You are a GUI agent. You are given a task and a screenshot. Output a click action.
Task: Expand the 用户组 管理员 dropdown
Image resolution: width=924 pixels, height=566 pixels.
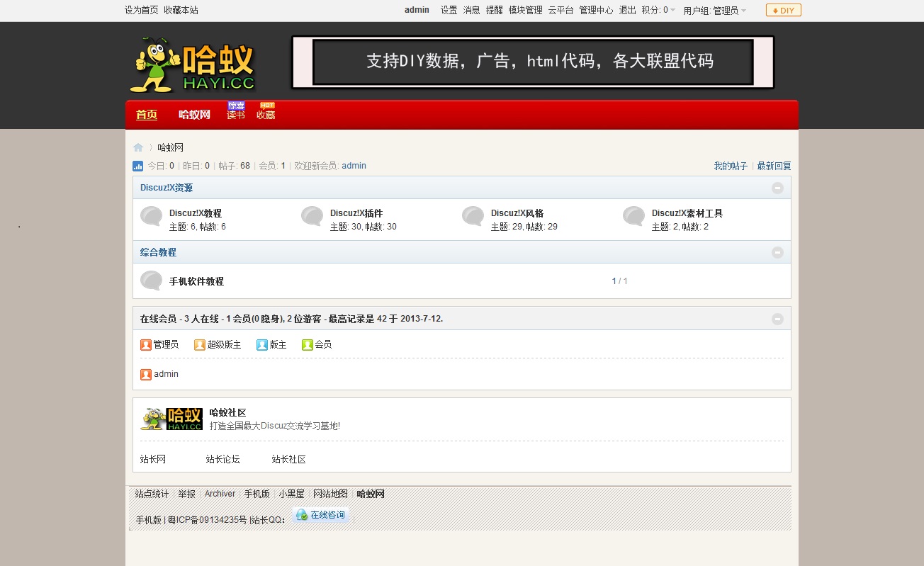point(715,11)
